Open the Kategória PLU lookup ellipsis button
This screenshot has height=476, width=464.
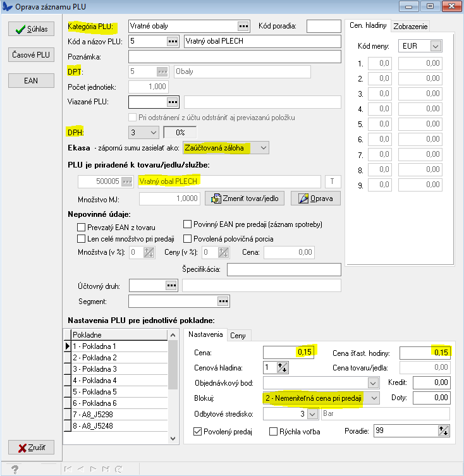(243, 26)
